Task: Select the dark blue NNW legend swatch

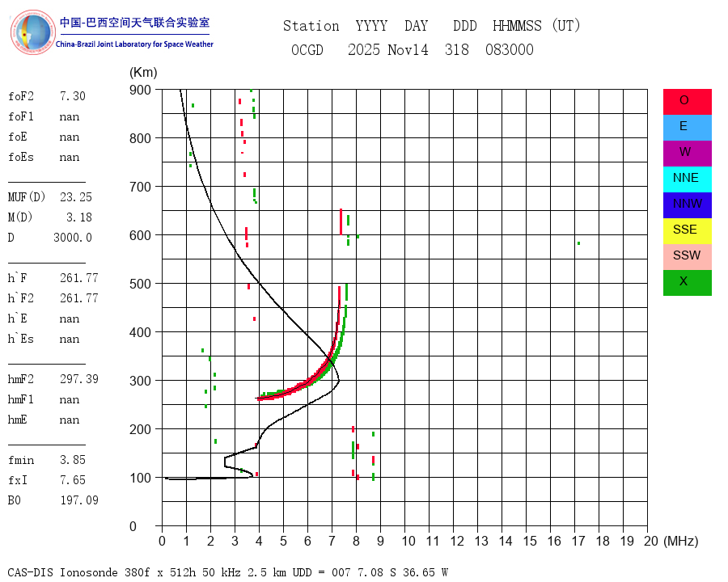Action: click(687, 205)
